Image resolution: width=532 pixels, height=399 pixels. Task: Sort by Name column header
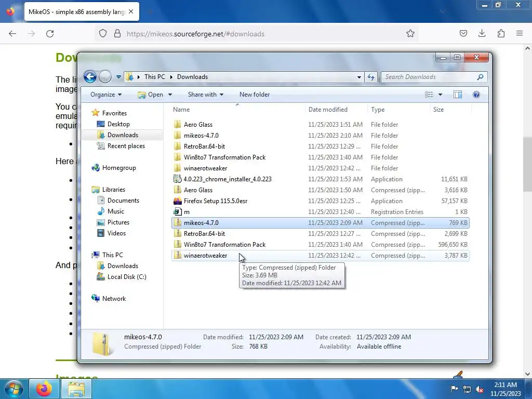[x=181, y=110]
